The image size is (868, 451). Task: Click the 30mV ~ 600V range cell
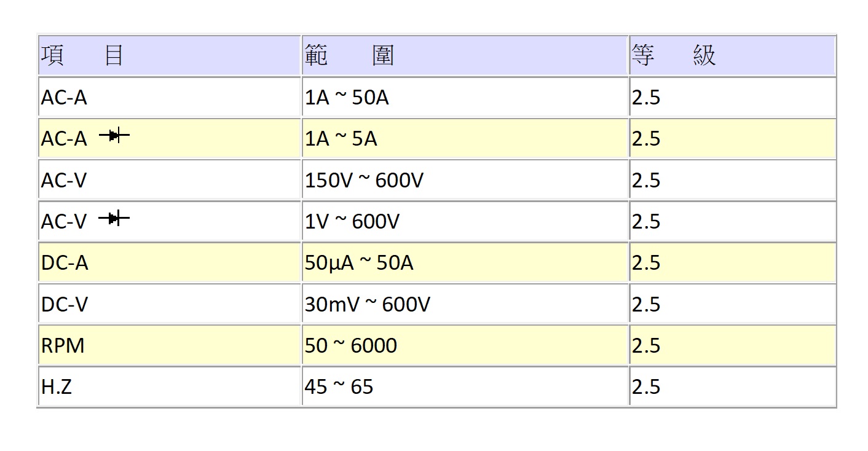pyautogui.click(x=368, y=304)
